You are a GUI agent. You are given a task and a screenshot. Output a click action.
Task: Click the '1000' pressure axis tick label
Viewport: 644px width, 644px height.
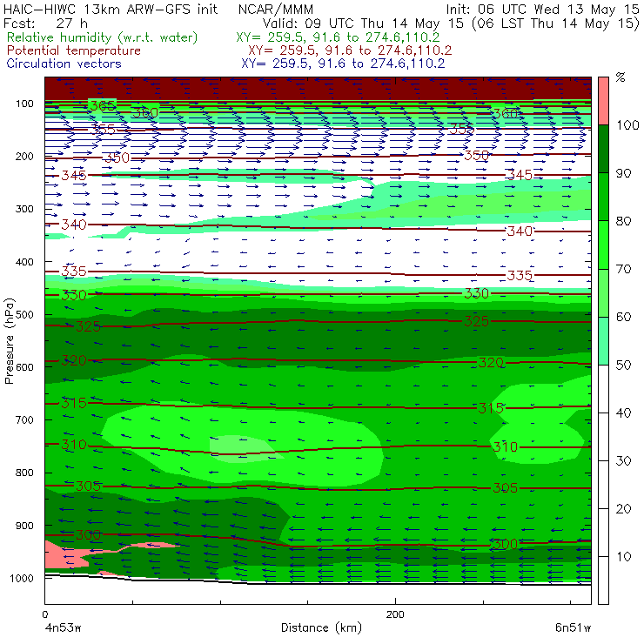[22, 578]
